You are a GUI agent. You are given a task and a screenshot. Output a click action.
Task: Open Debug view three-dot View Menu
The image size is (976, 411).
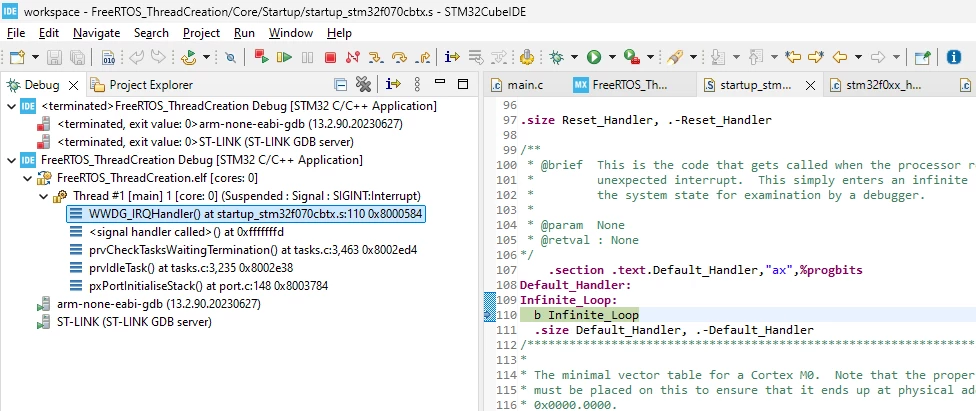click(417, 84)
